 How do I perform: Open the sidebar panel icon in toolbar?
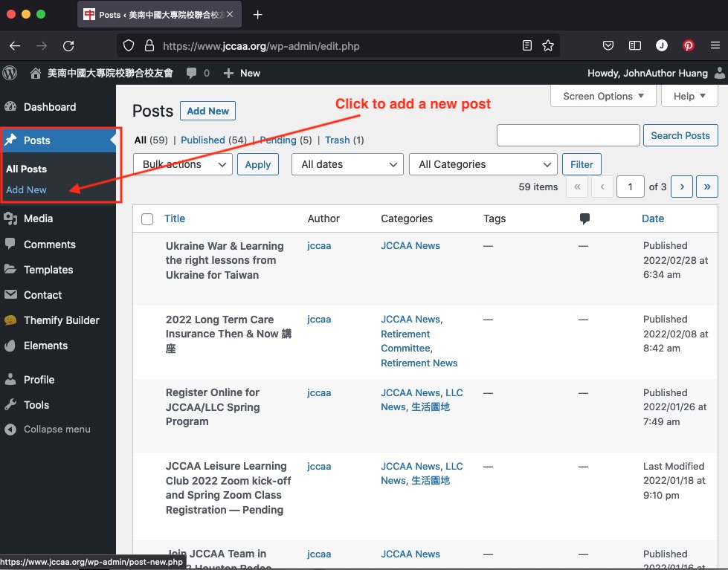[635, 45]
